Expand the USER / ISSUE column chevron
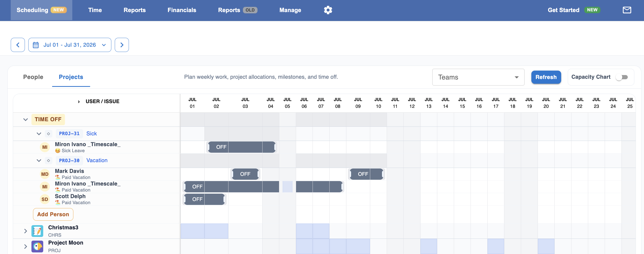 79,102
